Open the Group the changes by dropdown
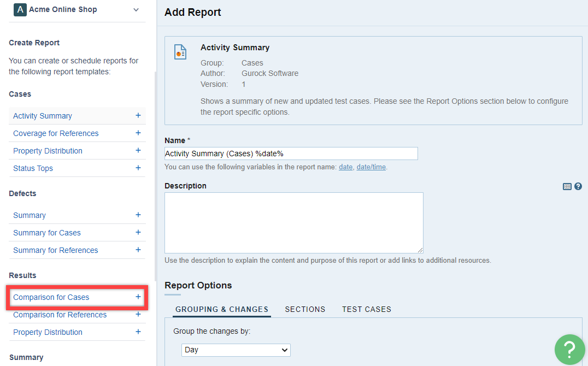This screenshot has width=588, height=366. click(236, 350)
